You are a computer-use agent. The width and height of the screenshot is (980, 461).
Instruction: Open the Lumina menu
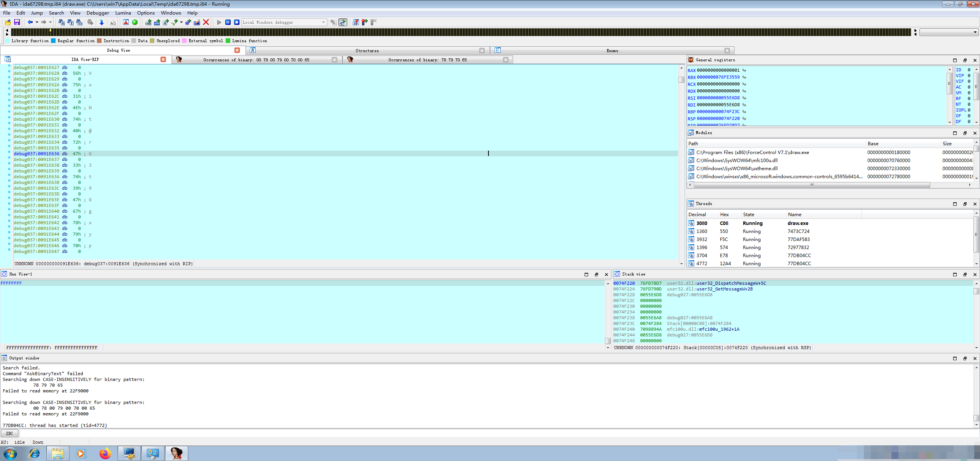pos(123,13)
